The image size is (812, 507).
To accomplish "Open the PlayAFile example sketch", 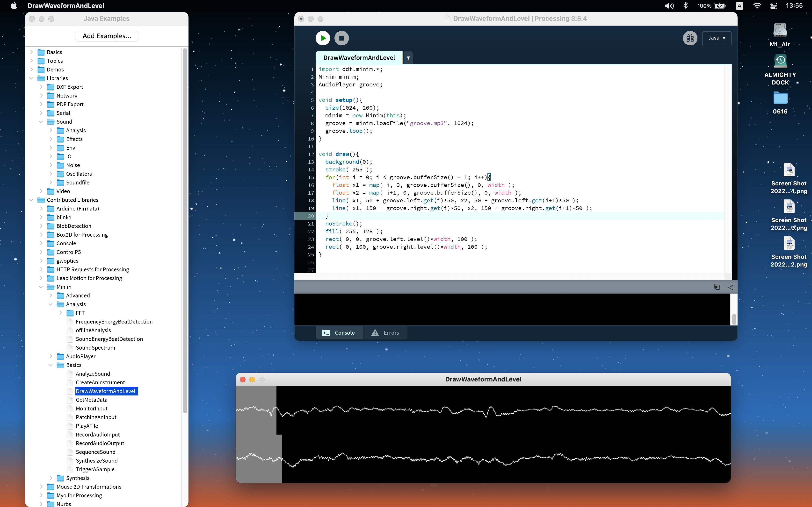I will point(87,426).
